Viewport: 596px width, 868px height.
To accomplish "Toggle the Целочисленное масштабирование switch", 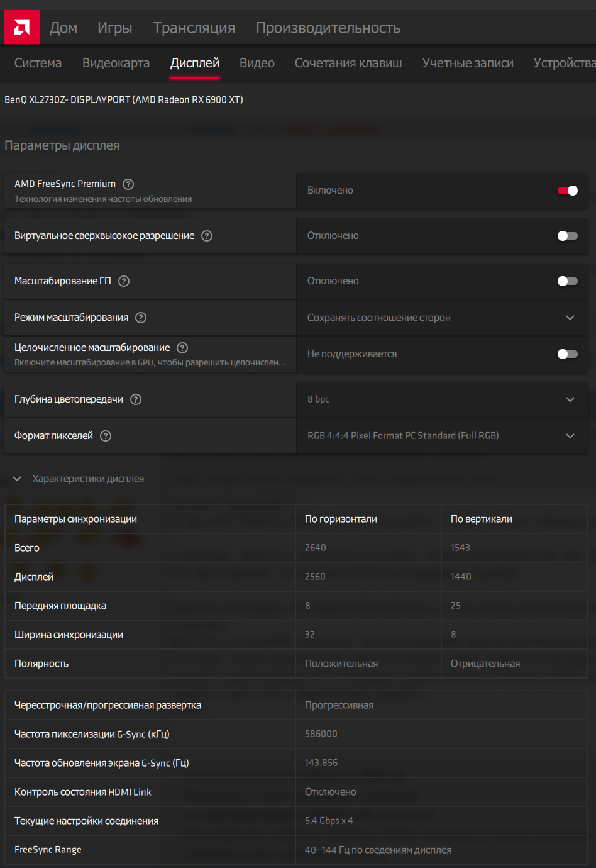I will (567, 354).
